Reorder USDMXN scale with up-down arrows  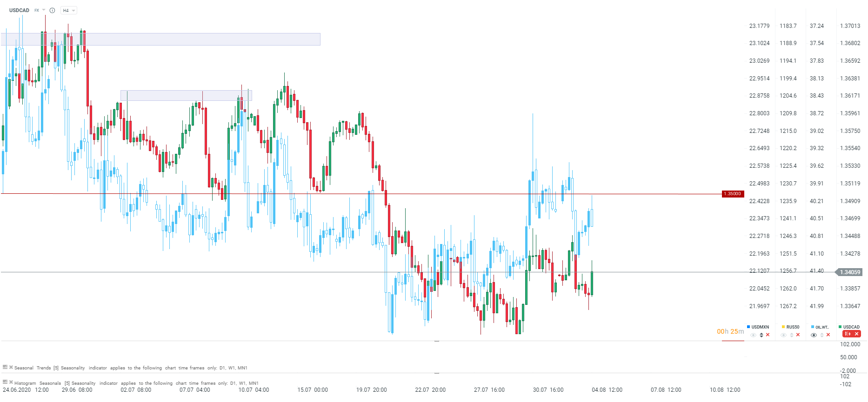tap(761, 335)
